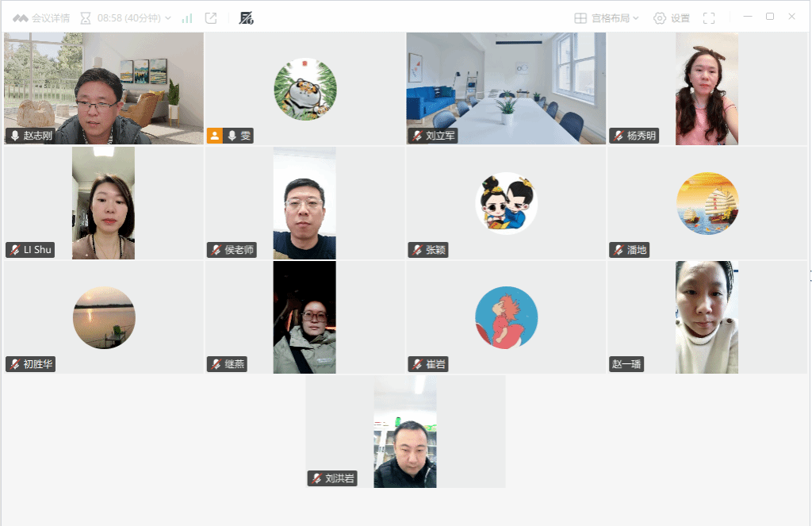This screenshot has height=526, width=812.
Task: Click the muted mic icon on 刘立军's tile
Action: [417, 136]
